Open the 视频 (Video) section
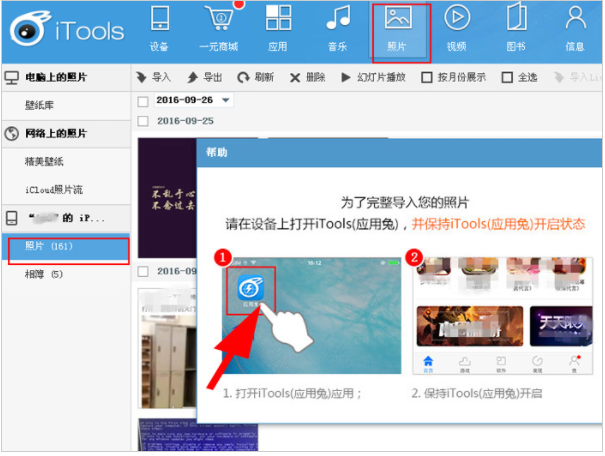Viewport: 605px width, 456px height. tap(456, 29)
